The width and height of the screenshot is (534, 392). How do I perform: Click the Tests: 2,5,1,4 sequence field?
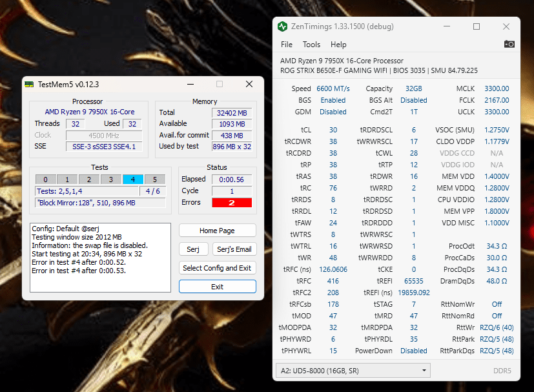click(87, 191)
